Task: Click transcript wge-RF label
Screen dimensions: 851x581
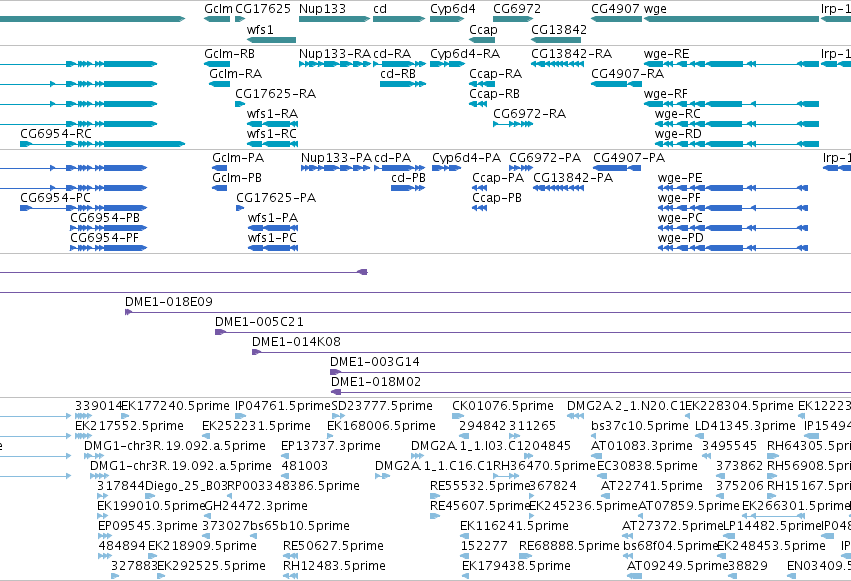Action: click(666, 93)
